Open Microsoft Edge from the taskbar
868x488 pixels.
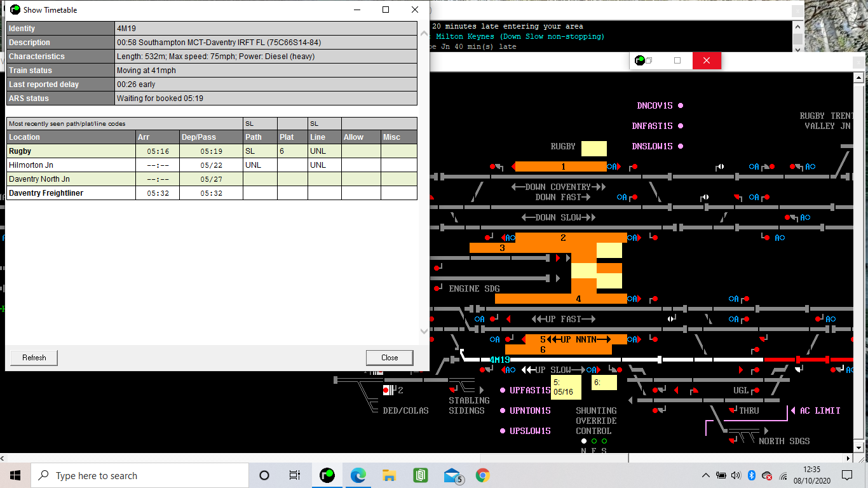pyautogui.click(x=358, y=475)
